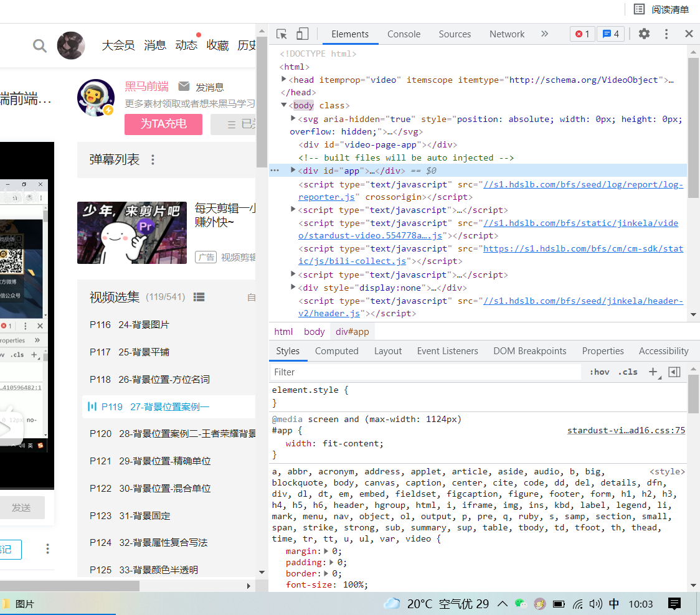Activate the inspect element picker icon

281,34
